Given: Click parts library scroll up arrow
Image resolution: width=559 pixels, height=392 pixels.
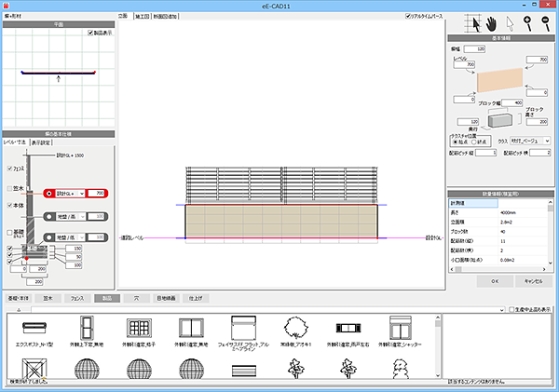Looking at the screenshot, I should tap(438, 317).
